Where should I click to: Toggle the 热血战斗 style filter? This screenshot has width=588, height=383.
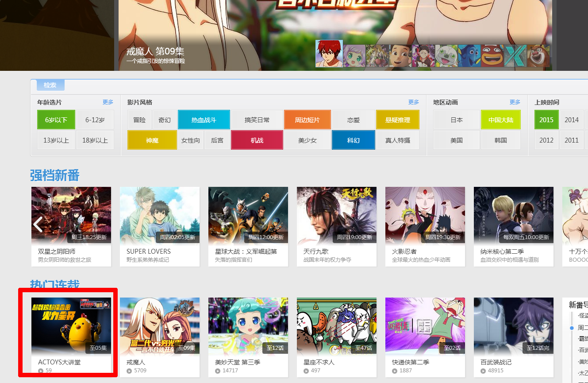[204, 120]
